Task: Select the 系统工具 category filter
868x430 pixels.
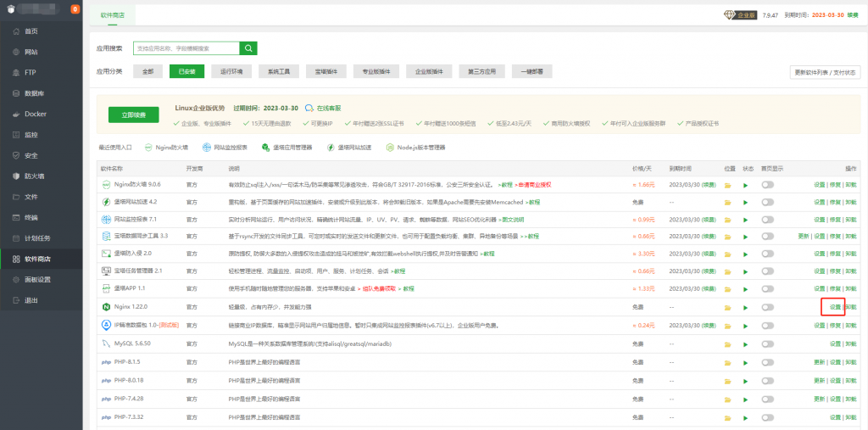Action: coord(280,72)
